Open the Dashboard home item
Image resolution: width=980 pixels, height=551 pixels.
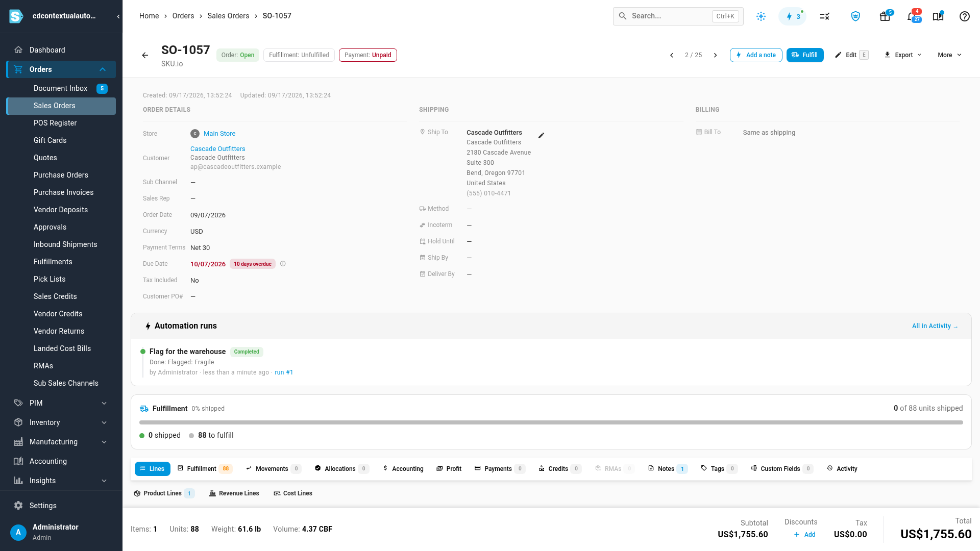(x=61, y=50)
